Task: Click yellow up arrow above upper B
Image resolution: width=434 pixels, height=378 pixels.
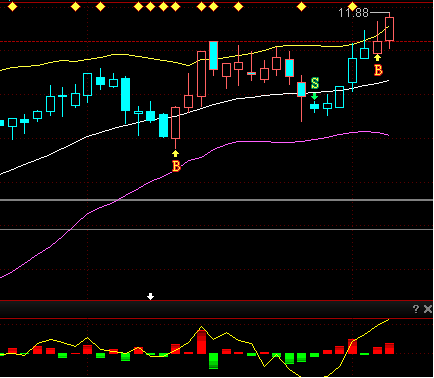Action: pos(377,58)
